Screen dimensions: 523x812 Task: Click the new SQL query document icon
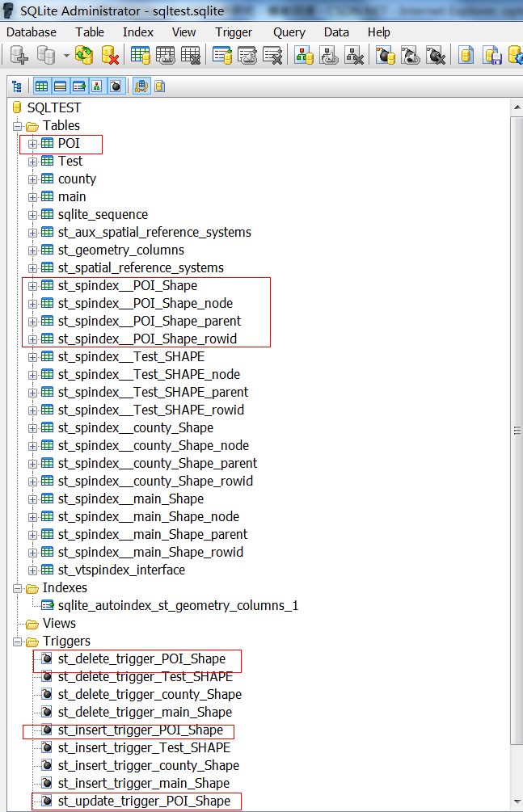click(x=466, y=55)
